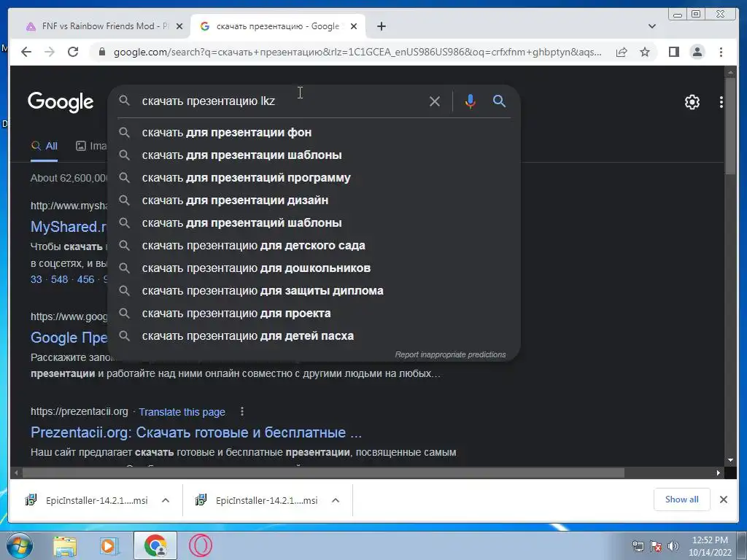The height and width of the screenshot is (560, 747).
Task: Reload the current page
Action: tap(73, 52)
